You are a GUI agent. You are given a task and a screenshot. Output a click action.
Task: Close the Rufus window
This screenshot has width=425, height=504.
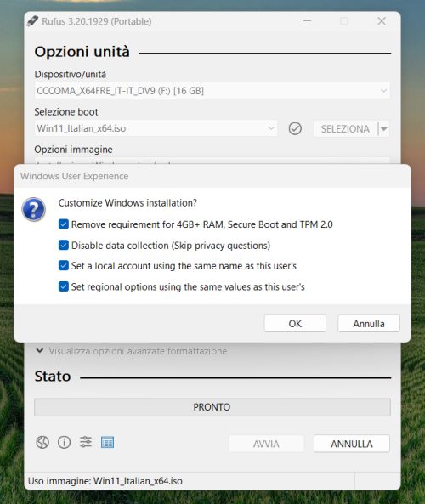(x=382, y=21)
